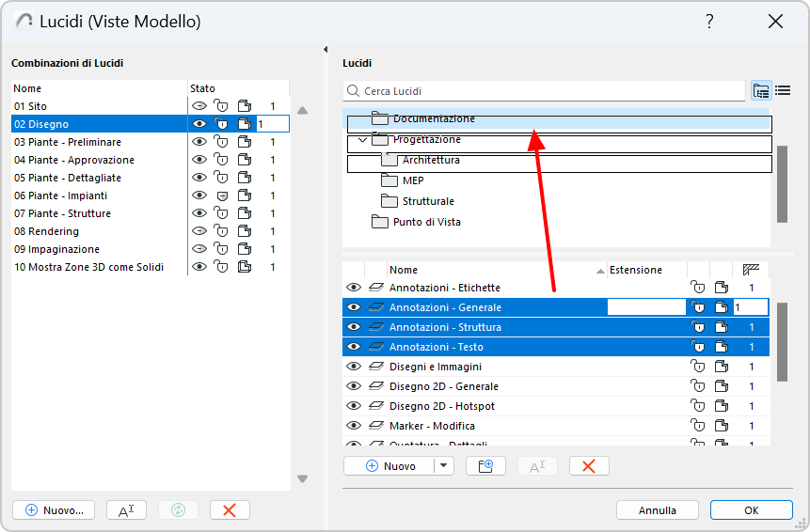Select the Strutturale folder
The height and width of the screenshot is (532, 810).
tap(428, 201)
